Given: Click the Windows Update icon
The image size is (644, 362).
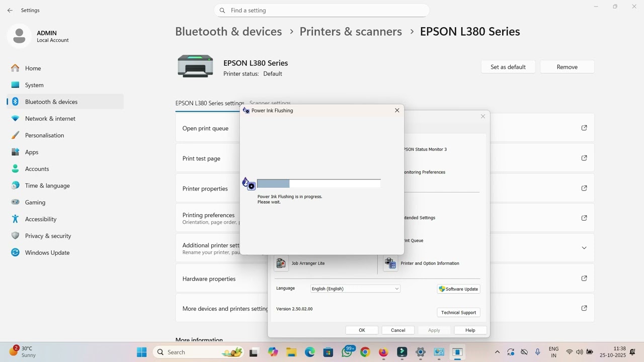Looking at the screenshot, I should [15, 252].
